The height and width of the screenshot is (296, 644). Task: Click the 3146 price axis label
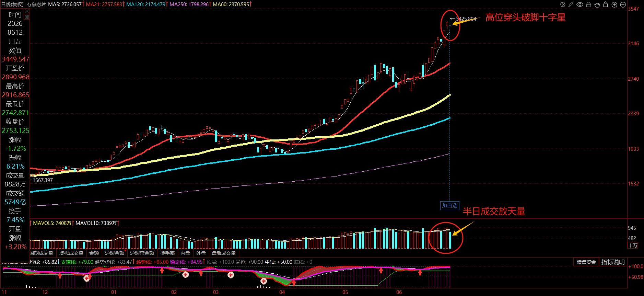click(x=633, y=44)
